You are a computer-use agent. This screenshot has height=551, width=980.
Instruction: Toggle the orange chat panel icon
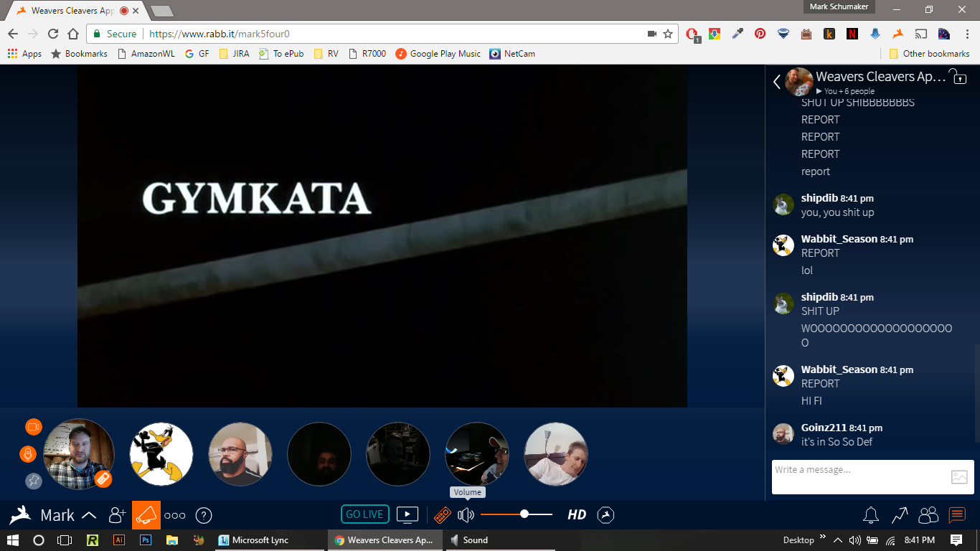point(957,515)
